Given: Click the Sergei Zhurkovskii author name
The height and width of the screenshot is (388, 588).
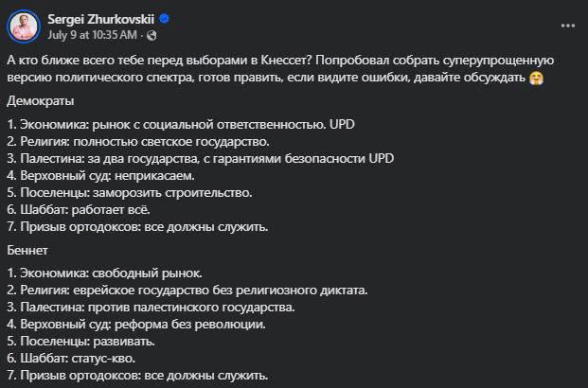Looking at the screenshot, I should (x=101, y=19).
